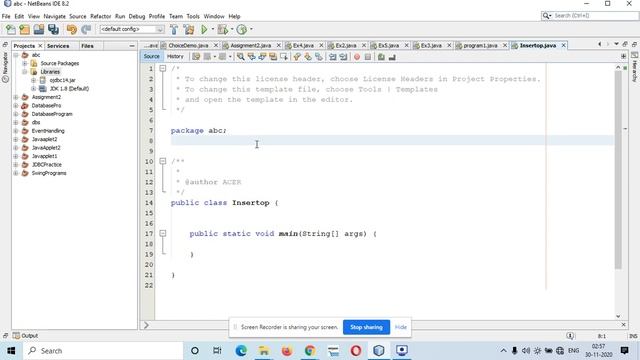
Task: Click the Build Project hammer icon
Action: tap(174, 29)
